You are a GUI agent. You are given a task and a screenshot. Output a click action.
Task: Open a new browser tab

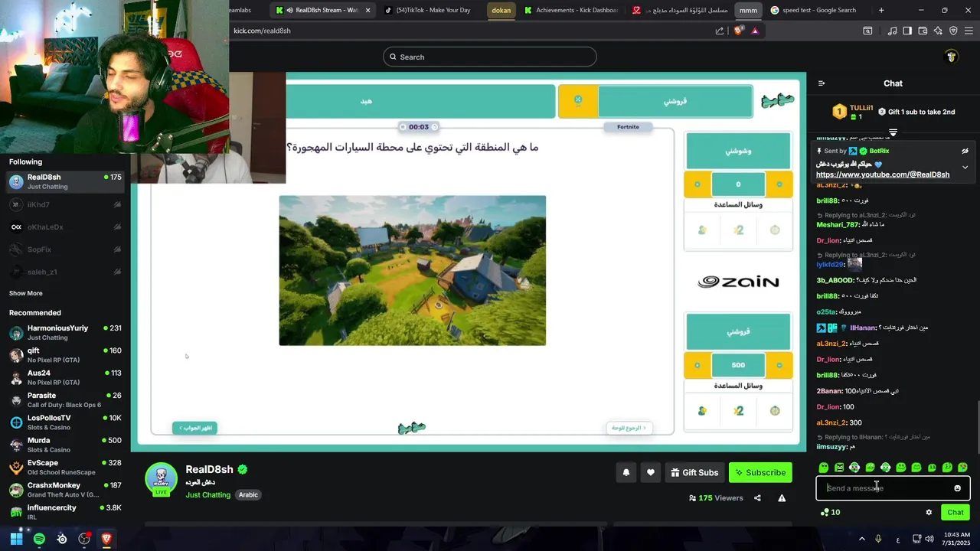click(881, 10)
